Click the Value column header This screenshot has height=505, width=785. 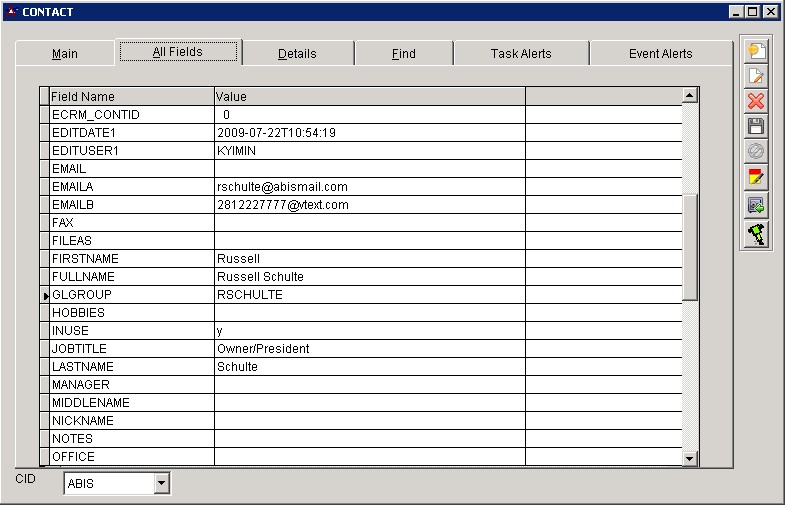[369, 97]
